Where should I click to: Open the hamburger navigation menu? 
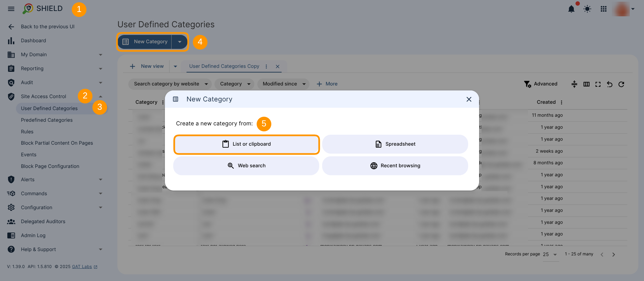(x=11, y=9)
